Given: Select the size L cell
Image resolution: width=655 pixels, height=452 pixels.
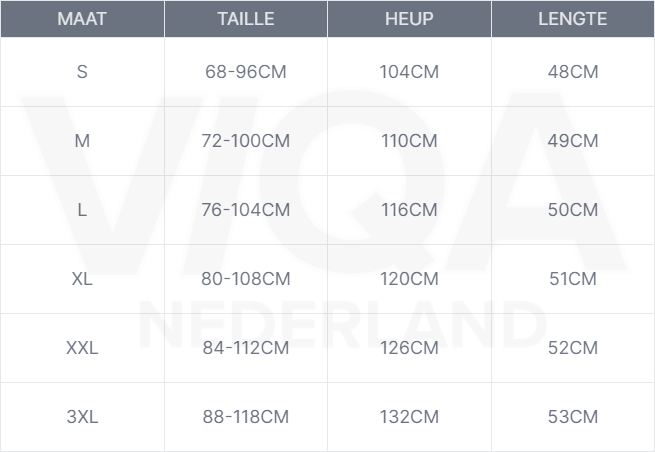Looking at the screenshot, I should 82,210.
